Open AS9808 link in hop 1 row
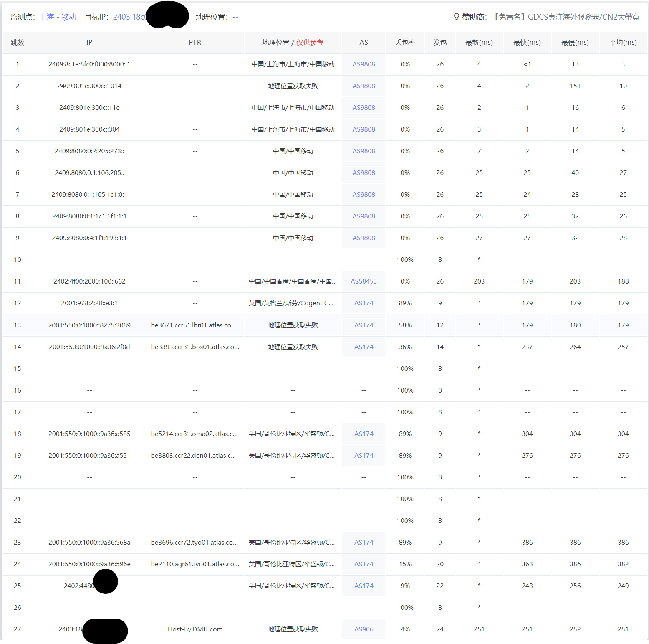Viewport: 649px width, 644px height. (364, 64)
